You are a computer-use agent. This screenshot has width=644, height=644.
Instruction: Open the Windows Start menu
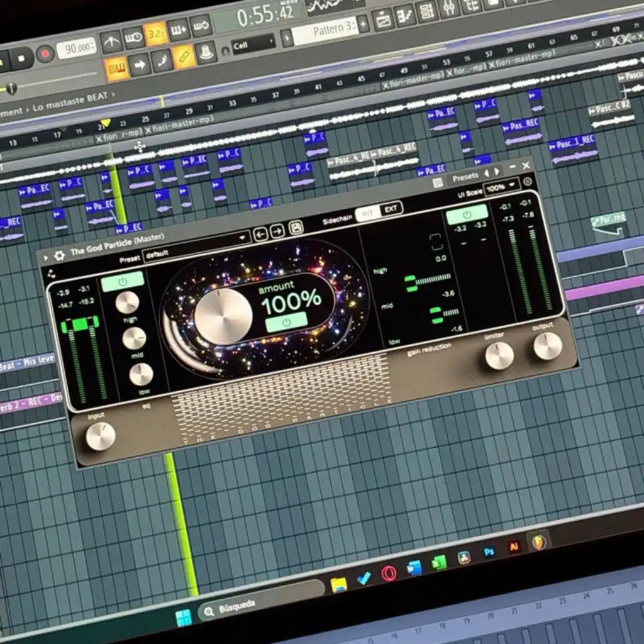click(x=183, y=618)
